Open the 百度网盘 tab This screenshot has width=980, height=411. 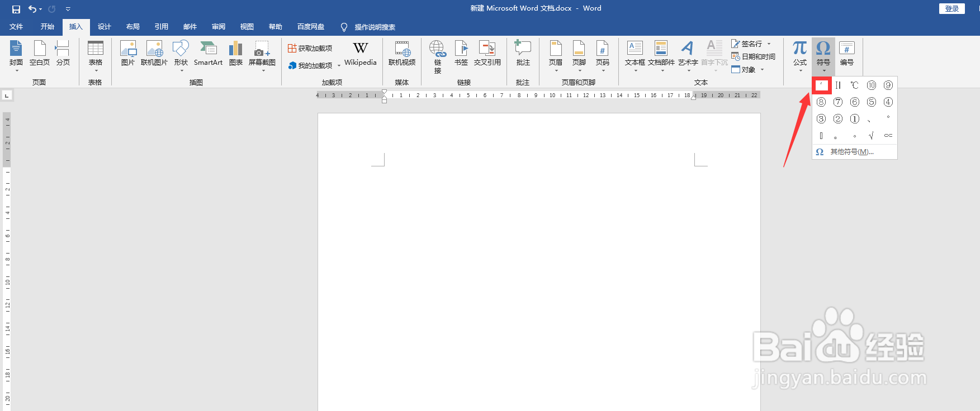pos(311,27)
